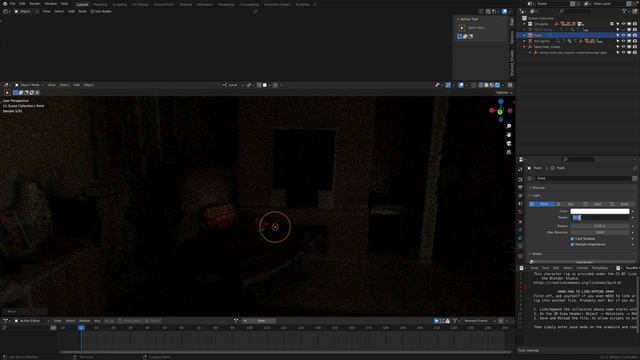Switch to rendered viewport shading
This screenshot has height=360, width=640.
(x=497, y=85)
